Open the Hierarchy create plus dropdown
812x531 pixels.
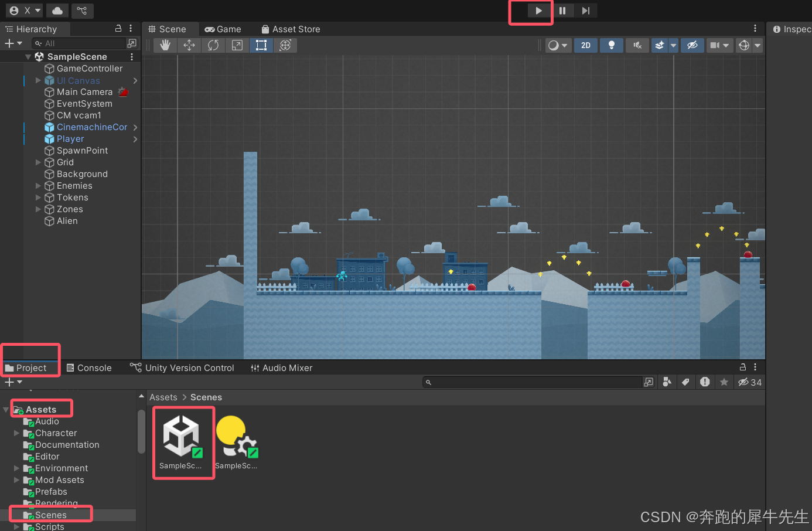pyautogui.click(x=13, y=43)
